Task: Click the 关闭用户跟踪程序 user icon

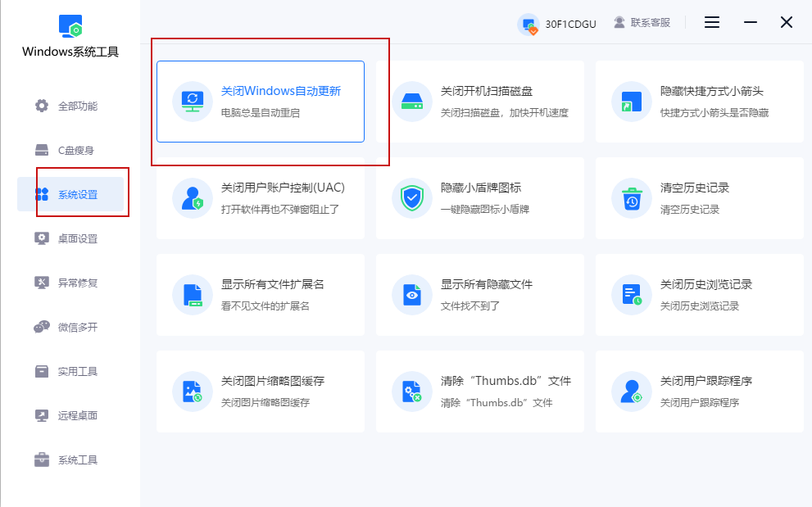Action: coord(631,392)
